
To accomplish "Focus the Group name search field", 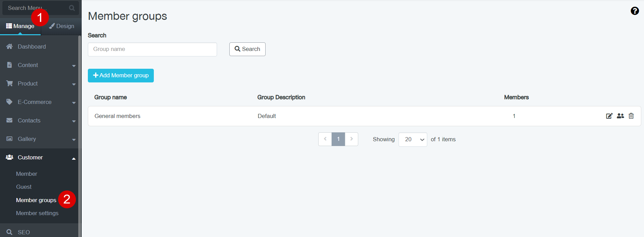I will coord(152,49).
